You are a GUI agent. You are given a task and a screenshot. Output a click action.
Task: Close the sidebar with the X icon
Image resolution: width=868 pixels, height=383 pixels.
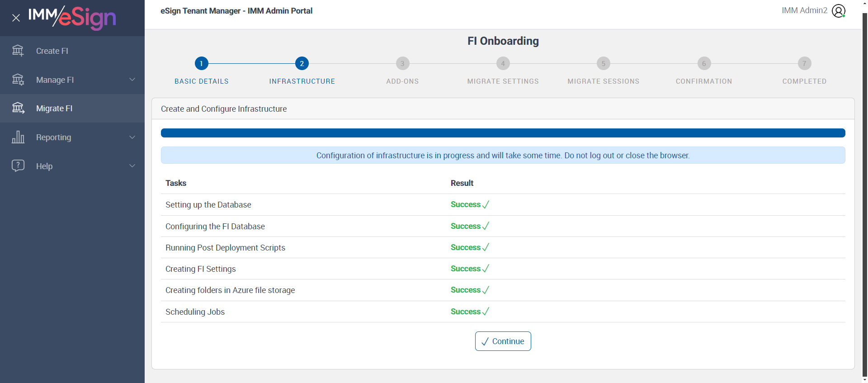coord(16,18)
